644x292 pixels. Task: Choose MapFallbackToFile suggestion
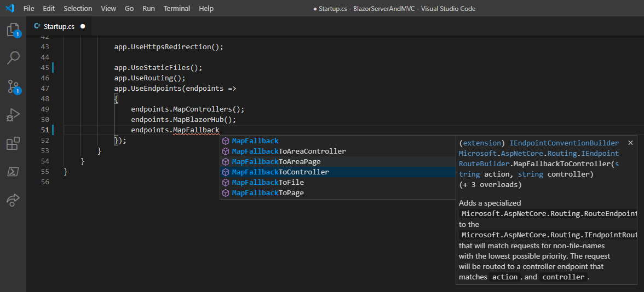336,182
